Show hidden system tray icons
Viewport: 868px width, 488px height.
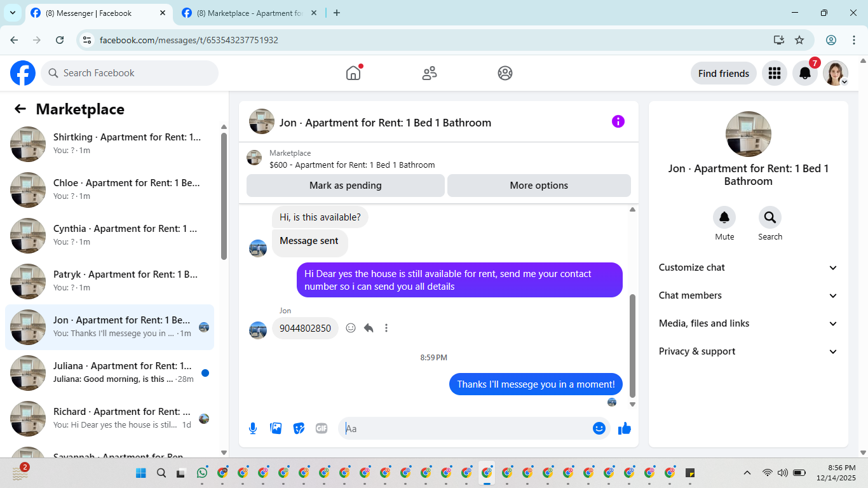pos(747,473)
